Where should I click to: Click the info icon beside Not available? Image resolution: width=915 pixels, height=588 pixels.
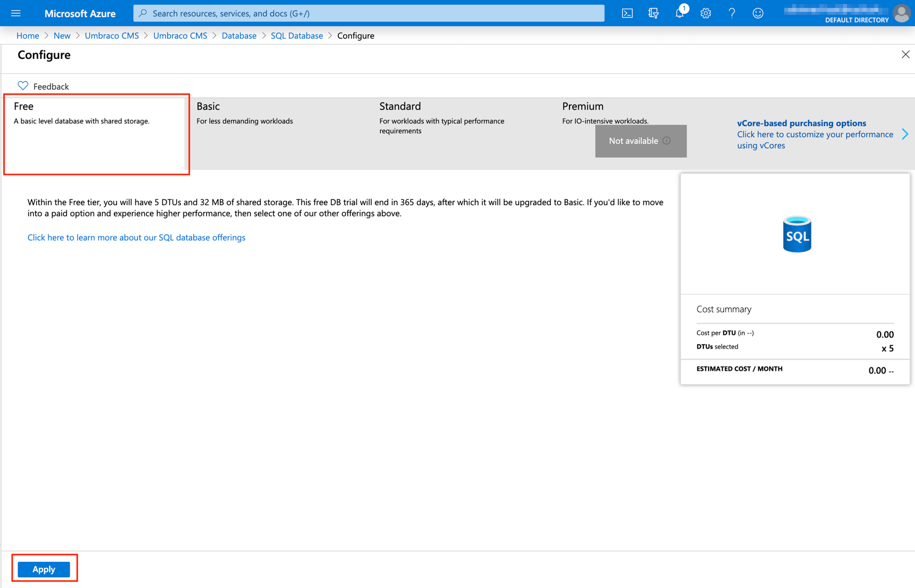(x=667, y=141)
